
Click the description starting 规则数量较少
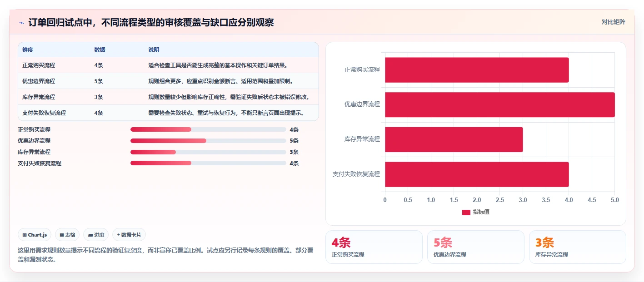tap(229, 97)
